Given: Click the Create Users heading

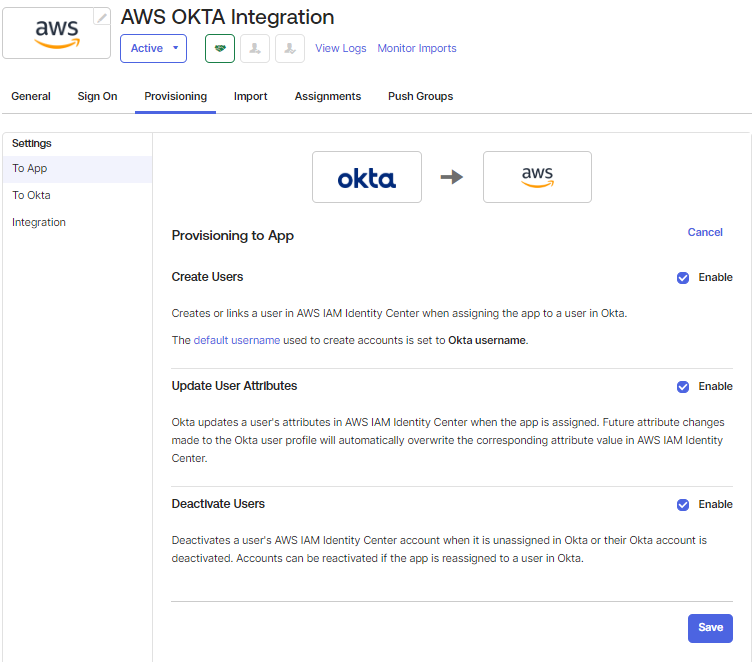Looking at the screenshot, I should click(207, 277).
